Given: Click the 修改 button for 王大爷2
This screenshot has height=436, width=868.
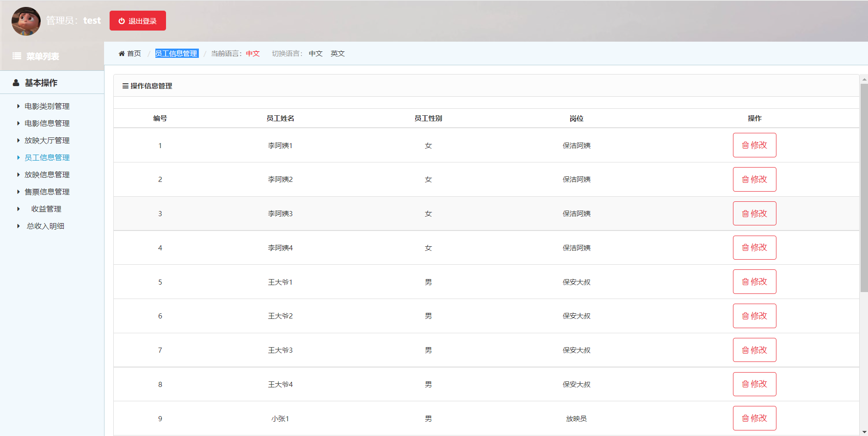Looking at the screenshot, I should [754, 316].
